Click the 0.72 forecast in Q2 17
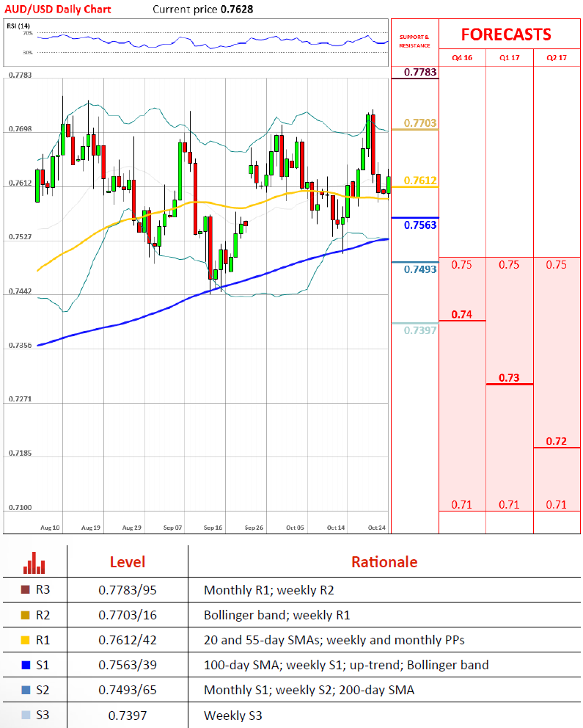 pos(557,441)
